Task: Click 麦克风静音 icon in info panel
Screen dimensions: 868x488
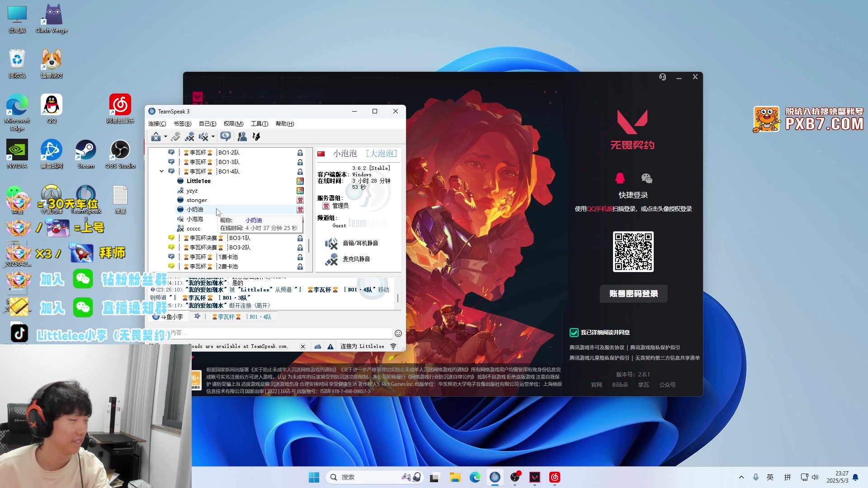Action: click(331, 259)
